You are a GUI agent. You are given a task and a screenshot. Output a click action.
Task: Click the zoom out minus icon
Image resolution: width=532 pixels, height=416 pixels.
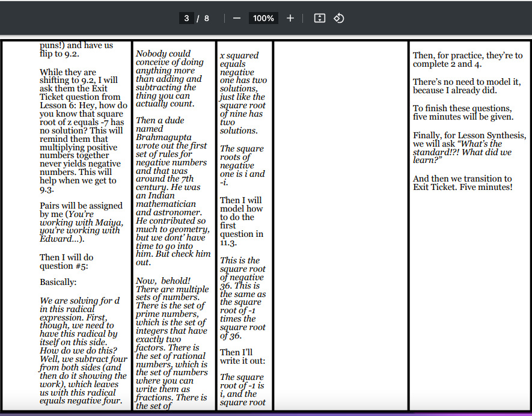[237, 18]
